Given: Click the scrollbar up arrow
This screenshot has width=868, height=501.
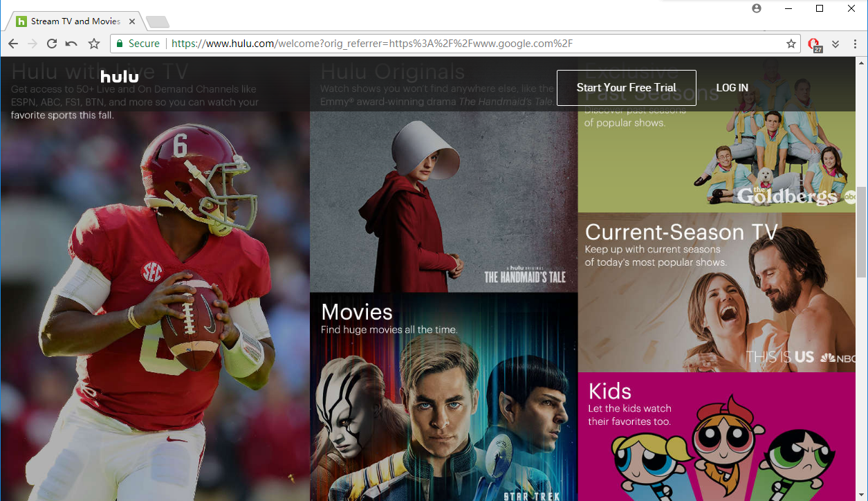Looking at the screenshot, I should point(862,62).
